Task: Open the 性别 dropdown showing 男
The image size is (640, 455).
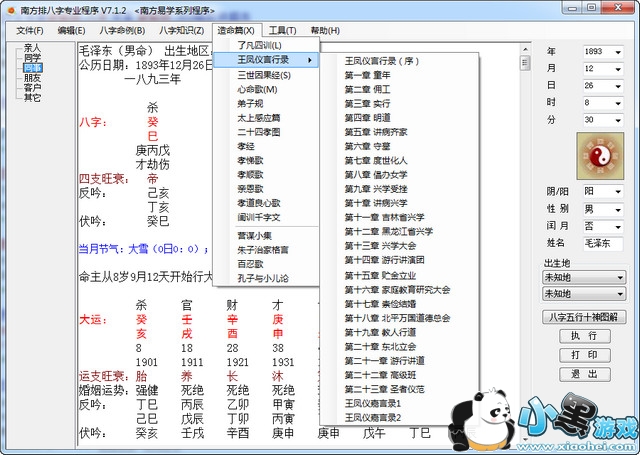Action: [x=603, y=209]
